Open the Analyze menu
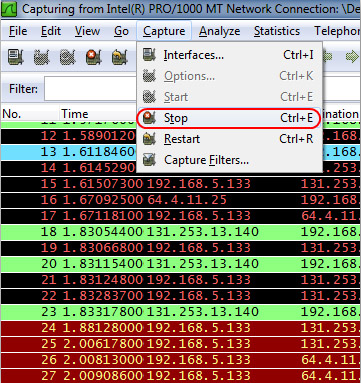This screenshot has width=361, height=383. coord(219,31)
